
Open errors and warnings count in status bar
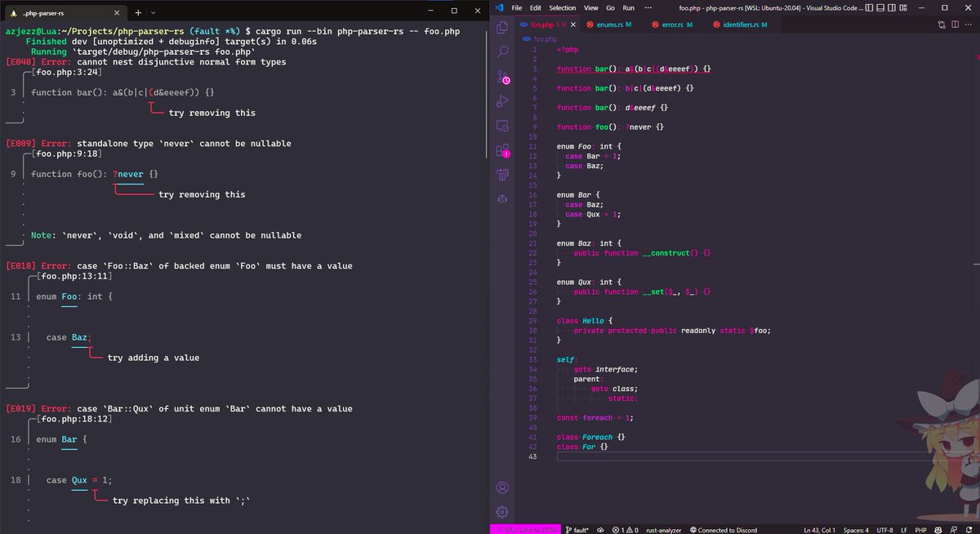(x=625, y=529)
